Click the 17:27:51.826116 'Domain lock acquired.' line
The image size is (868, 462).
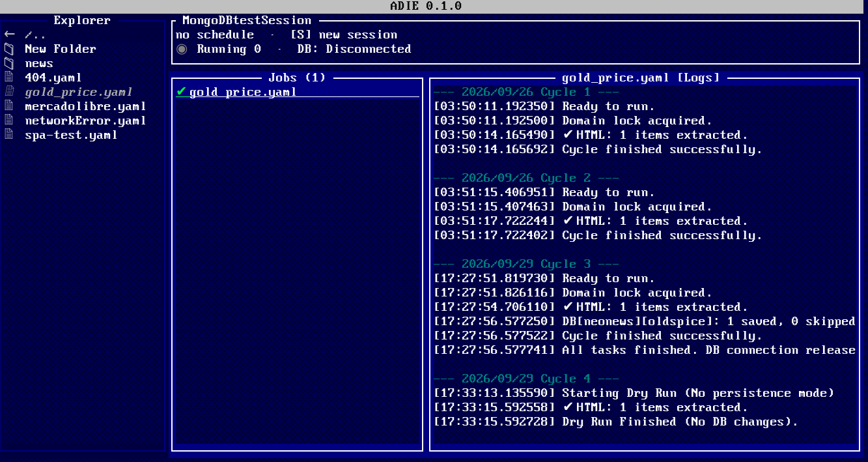[x=573, y=293]
